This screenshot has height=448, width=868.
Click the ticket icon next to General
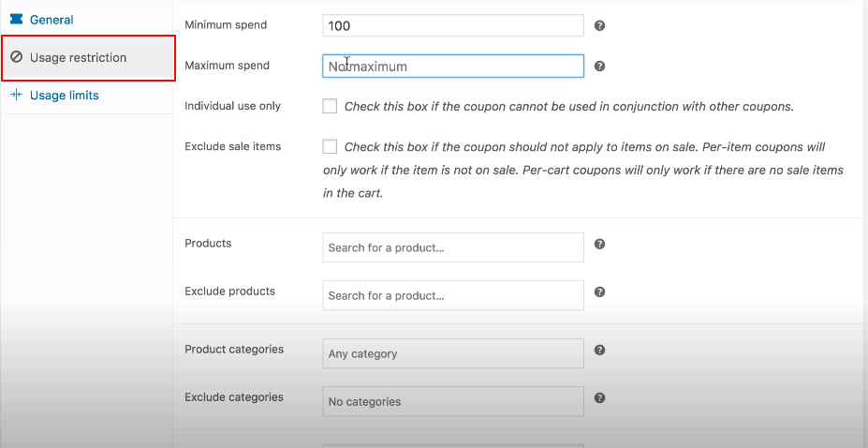pos(16,20)
